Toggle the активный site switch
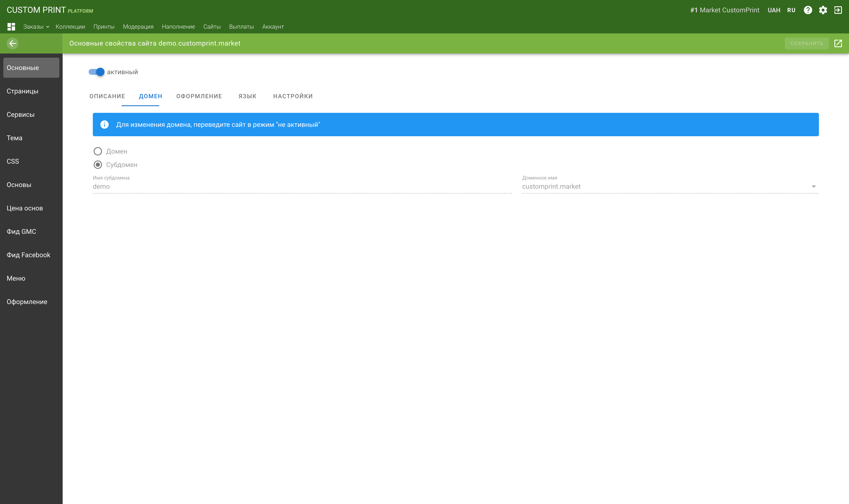Viewport: 849px width, 504px height. (x=96, y=72)
